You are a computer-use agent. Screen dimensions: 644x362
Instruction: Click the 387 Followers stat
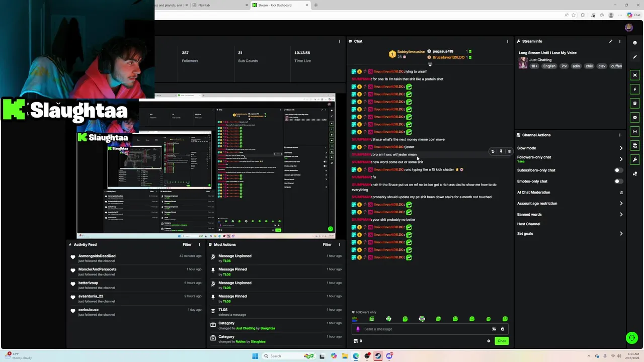(190, 57)
